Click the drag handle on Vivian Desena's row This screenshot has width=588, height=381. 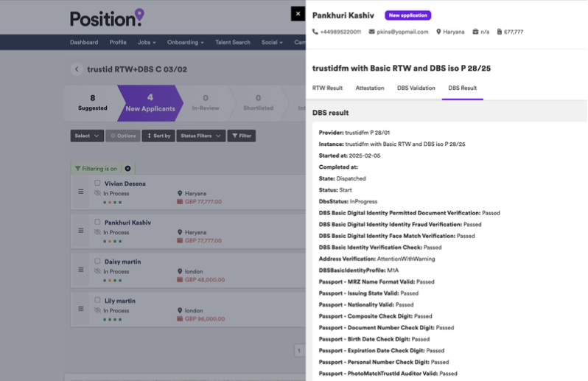click(82, 192)
